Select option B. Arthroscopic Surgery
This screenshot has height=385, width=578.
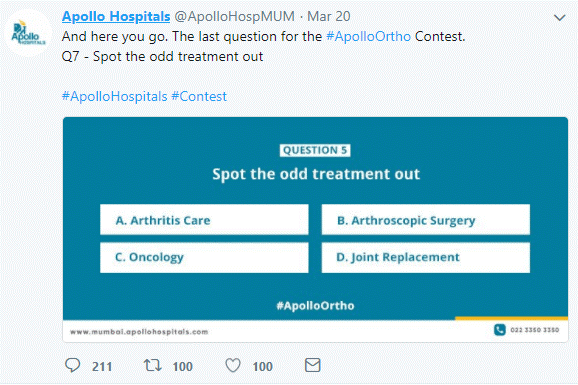click(426, 219)
